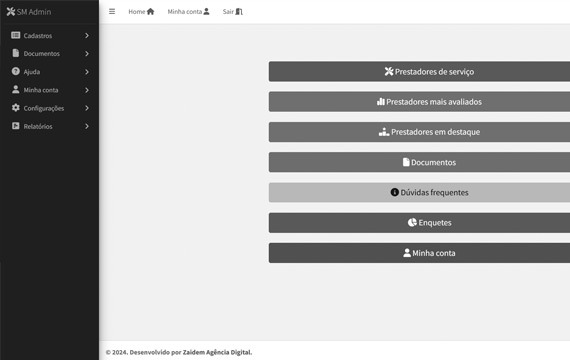Screen dimensions: 570x360
Task: Open Ajuda in the sidebar
Action: 49,72
